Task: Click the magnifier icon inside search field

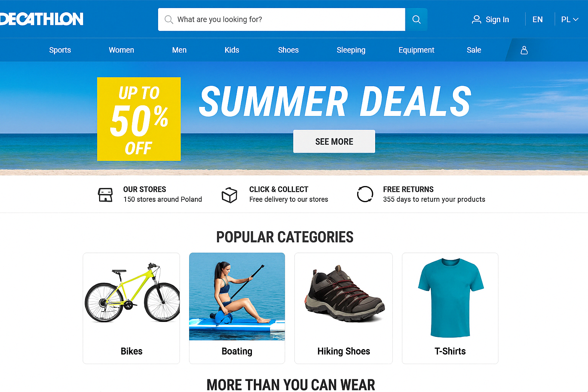Action: tap(168, 20)
